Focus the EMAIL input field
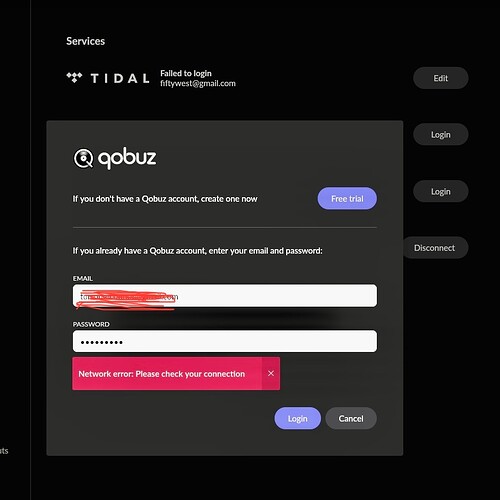500x500 pixels. pos(225,296)
